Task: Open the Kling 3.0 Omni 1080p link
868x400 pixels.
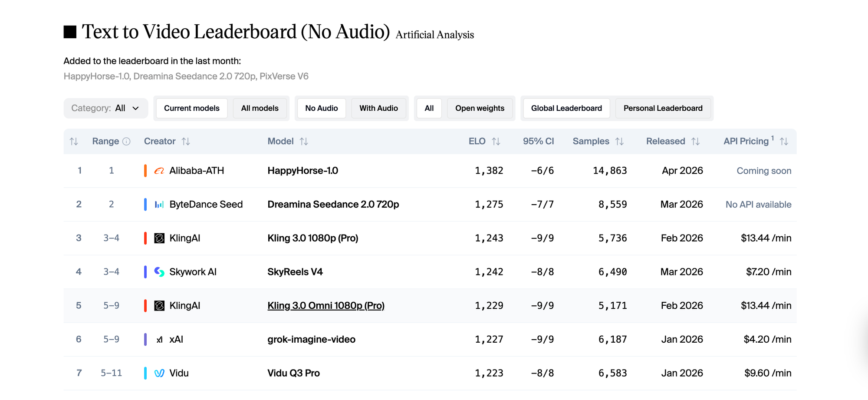Action: [x=326, y=305]
